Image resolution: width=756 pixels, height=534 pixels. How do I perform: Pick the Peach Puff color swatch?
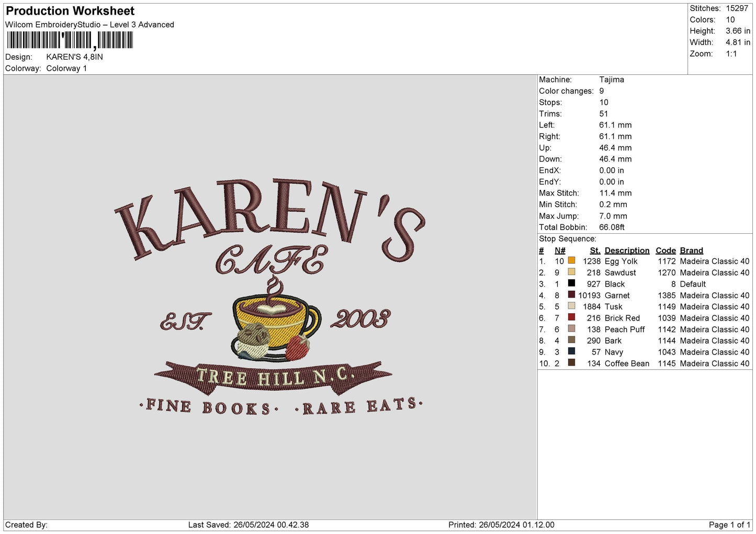(571, 328)
